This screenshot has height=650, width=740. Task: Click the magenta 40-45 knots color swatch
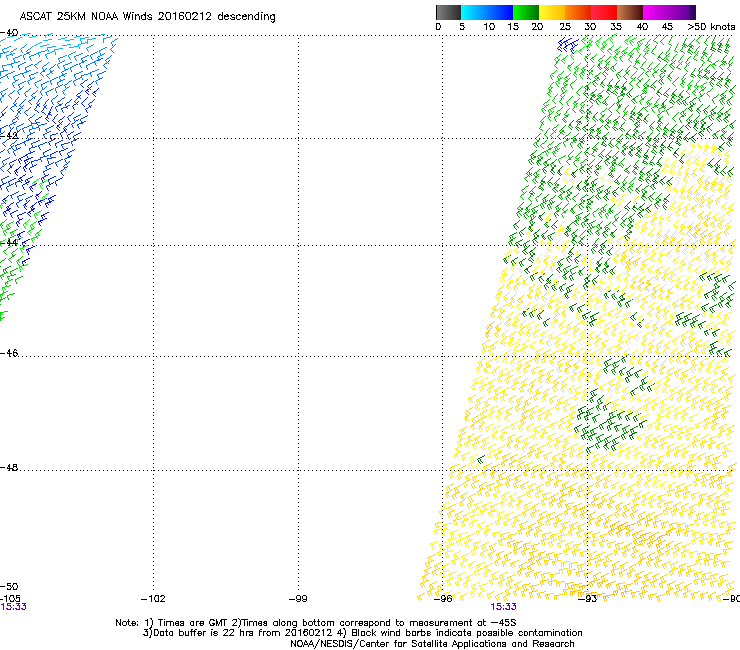pos(656,12)
